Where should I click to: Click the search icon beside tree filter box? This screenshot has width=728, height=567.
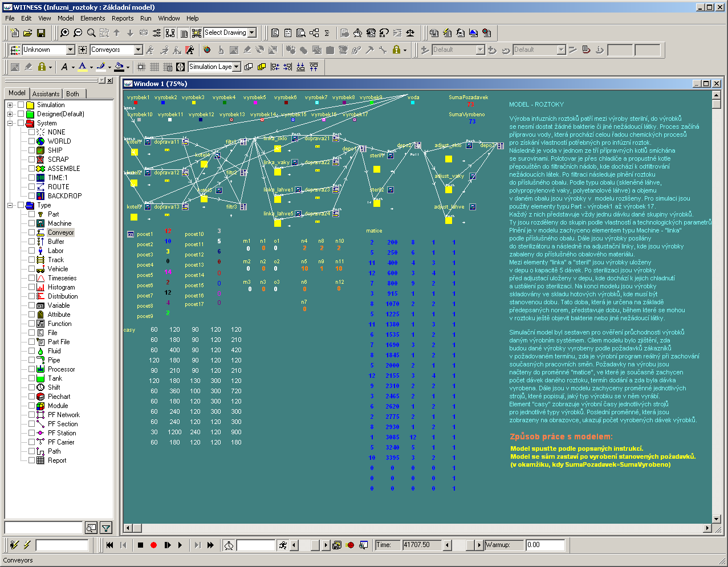coord(91,528)
